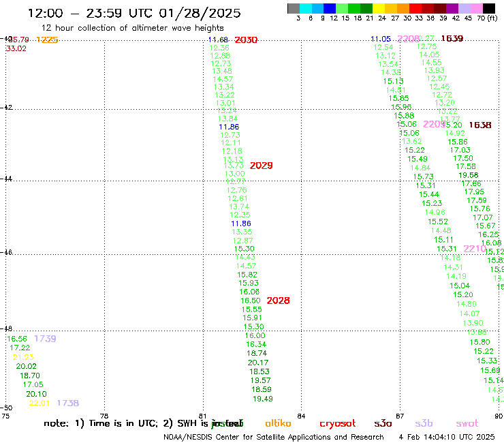Click the 17.22 wave height value
The width and height of the screenshot is (504, 443).
click(20, 348)
